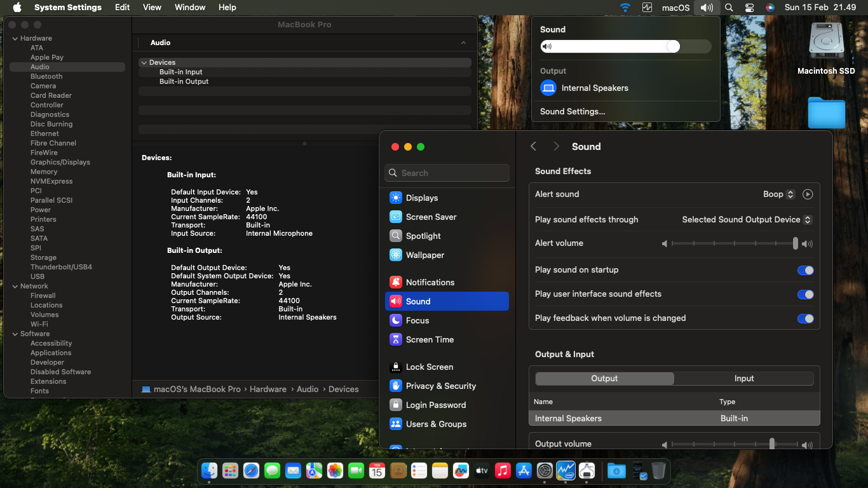The image size is (868, 488).
Task: Disable Play feedback when volume is changed
Action: click(x=806, y=318)
